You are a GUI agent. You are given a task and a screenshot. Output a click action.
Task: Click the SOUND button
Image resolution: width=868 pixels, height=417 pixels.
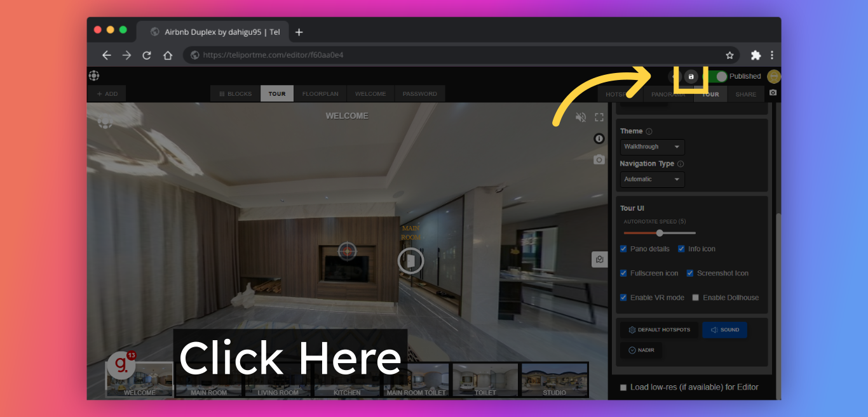[x=724, y=330]
